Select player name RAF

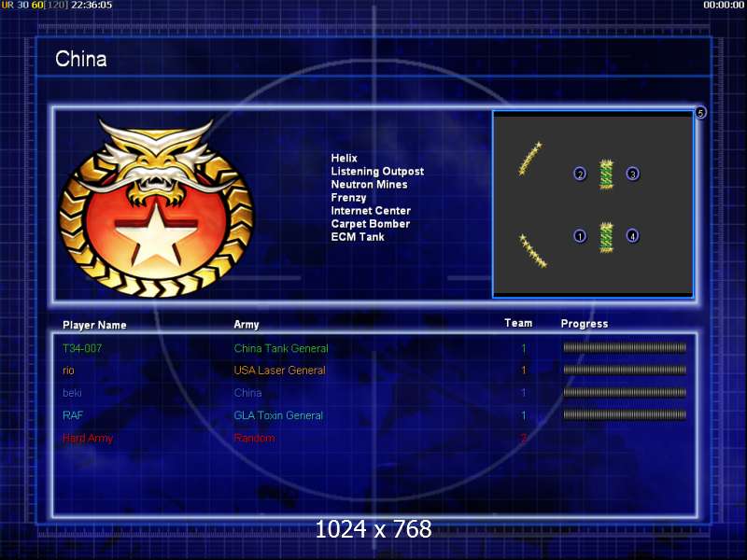(73, 415)
